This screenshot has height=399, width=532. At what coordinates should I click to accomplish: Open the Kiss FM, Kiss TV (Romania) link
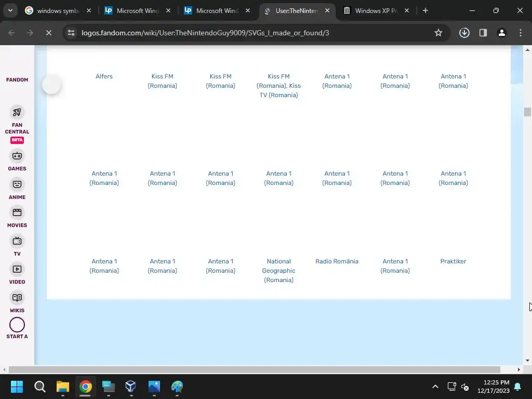[278, 86]
